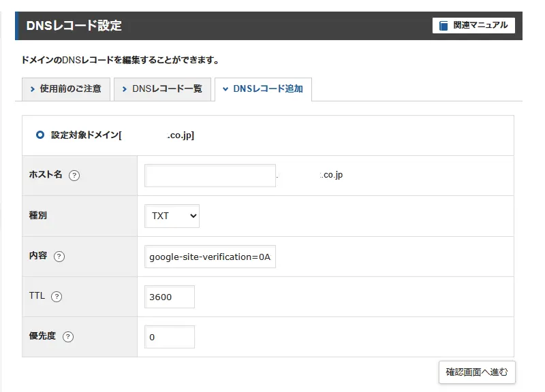Click the 内容 field with google-site-verification
This screenshot has height=392, width=545.
pos(210,257)
